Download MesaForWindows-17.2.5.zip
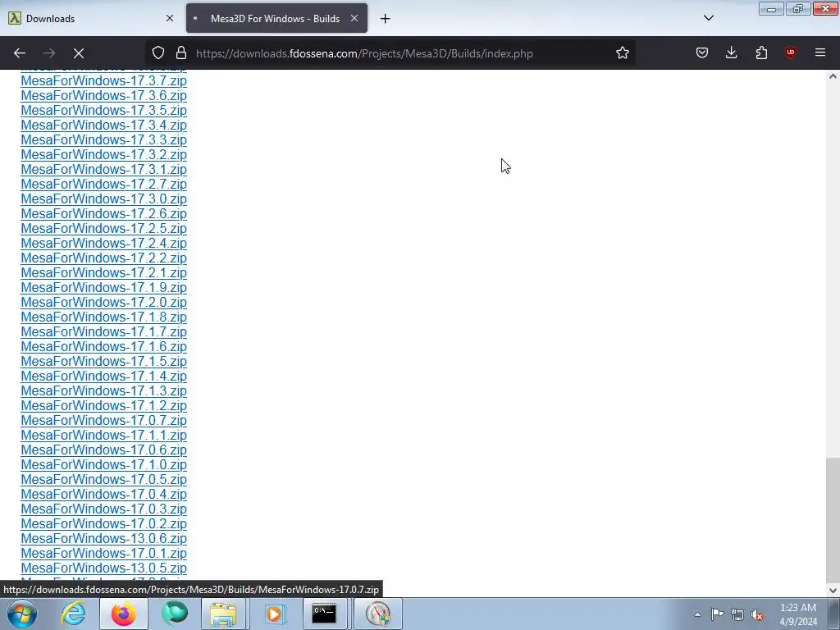 coord(104,228)
